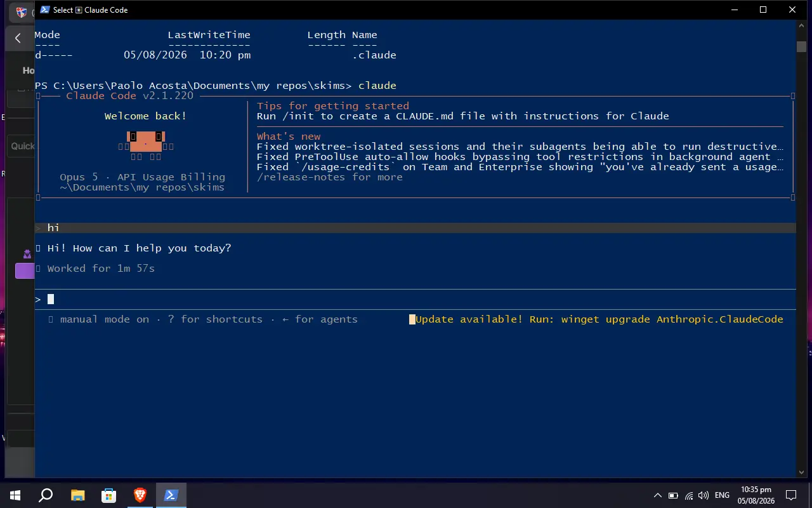Click the typed 'claude' command
Viewport: 812px width, 508px height.
[377, 86]
